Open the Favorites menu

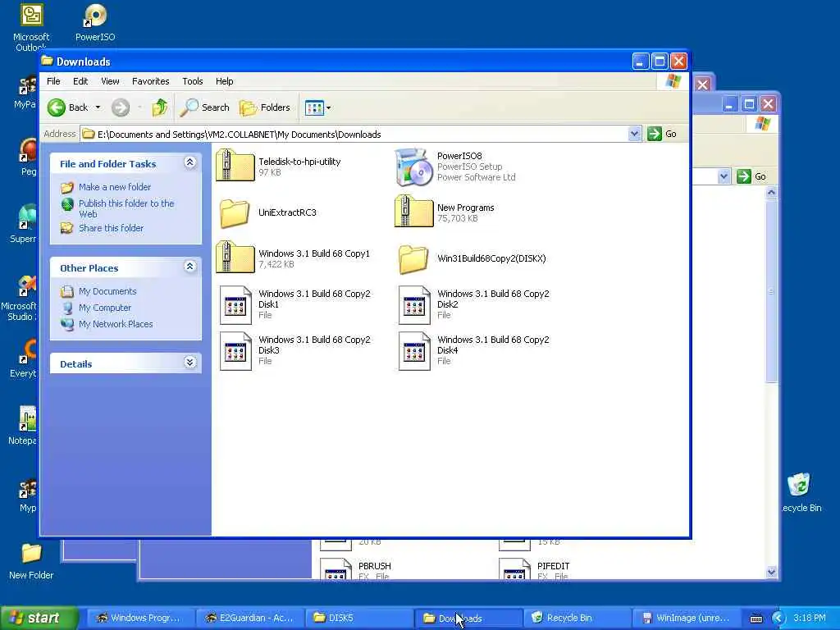pos(151,81)
